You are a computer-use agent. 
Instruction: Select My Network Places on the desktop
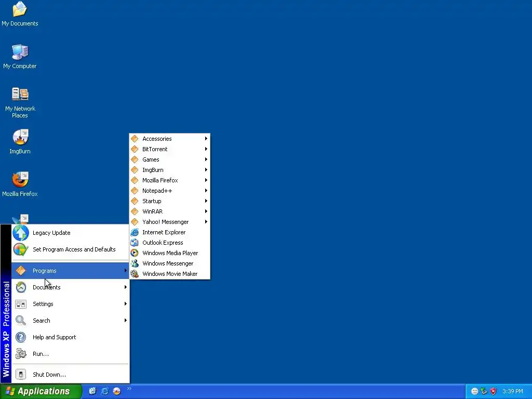coord(20,102)
